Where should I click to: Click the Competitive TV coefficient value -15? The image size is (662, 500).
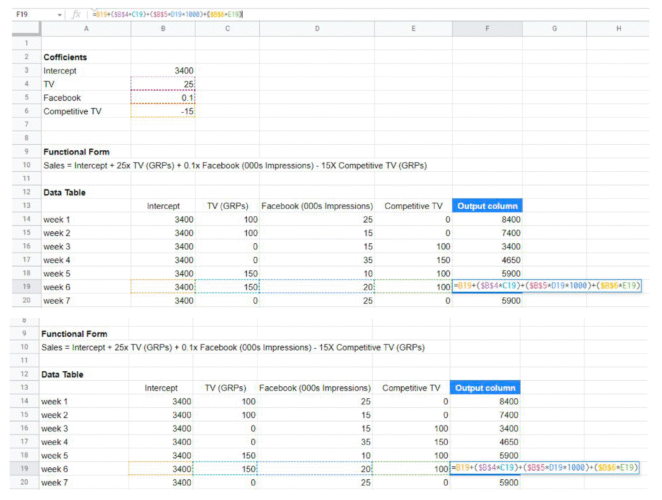point(187,111)
